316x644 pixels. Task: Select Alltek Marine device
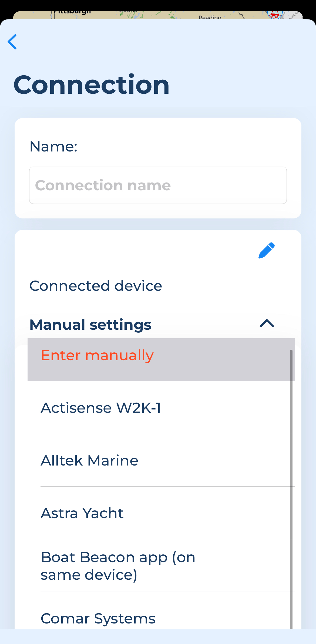168,460
